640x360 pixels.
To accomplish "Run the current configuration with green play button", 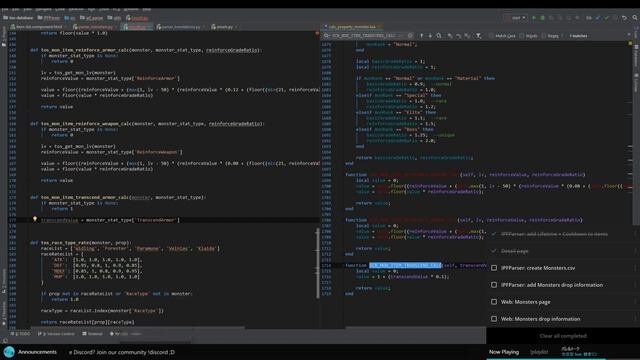I will click(x=534, y=18).
